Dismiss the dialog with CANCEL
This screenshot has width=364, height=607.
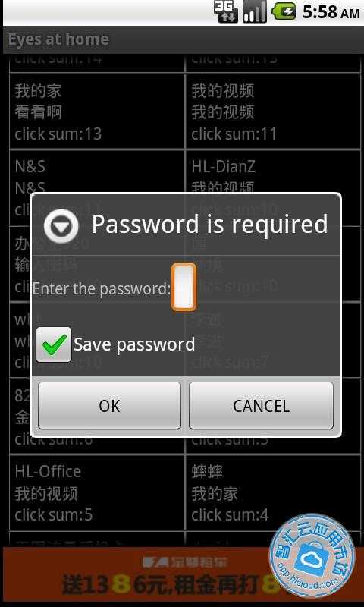(261, 406)
